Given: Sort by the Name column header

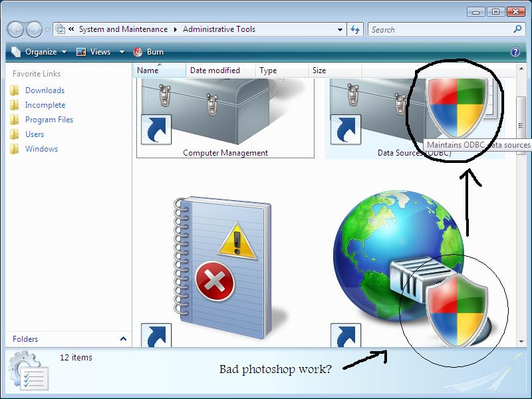Looking at the screenshot, I should pos(159,70).
